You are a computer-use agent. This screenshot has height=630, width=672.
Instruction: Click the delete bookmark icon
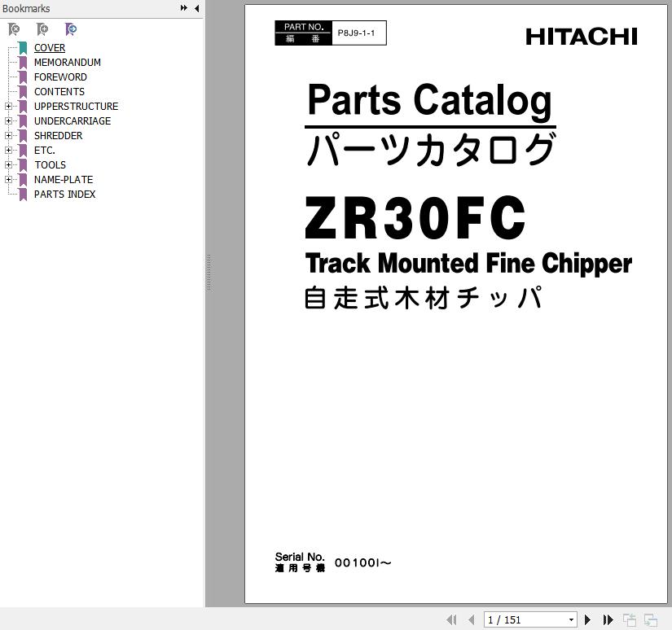click(14, 29)
